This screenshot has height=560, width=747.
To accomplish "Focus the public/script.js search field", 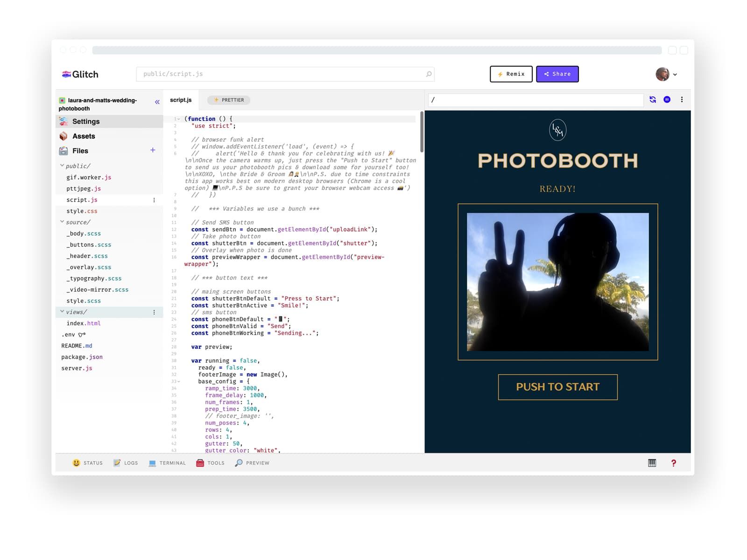I will pyautogui.click(x=285, y=74).
